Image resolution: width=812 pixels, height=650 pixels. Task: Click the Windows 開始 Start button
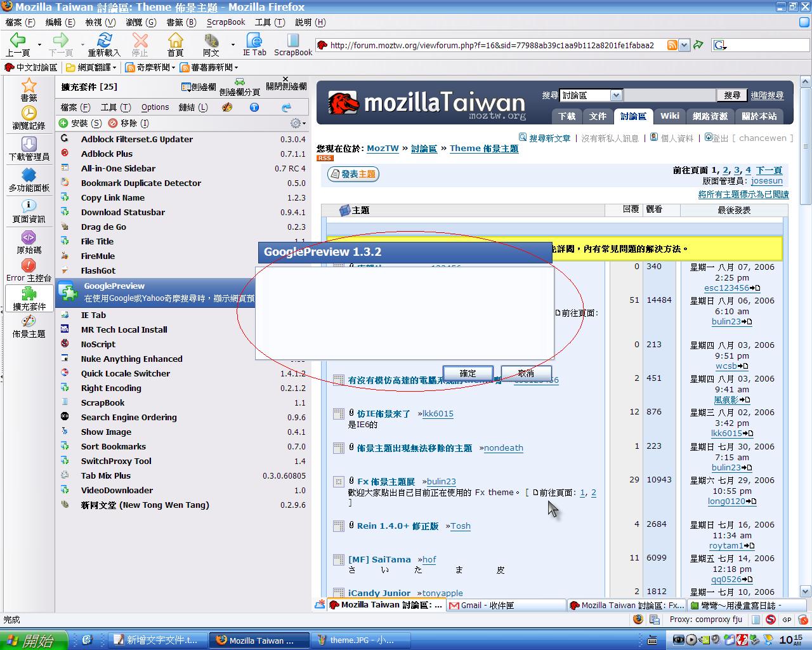pyautogui.click(x=34, y=640)
